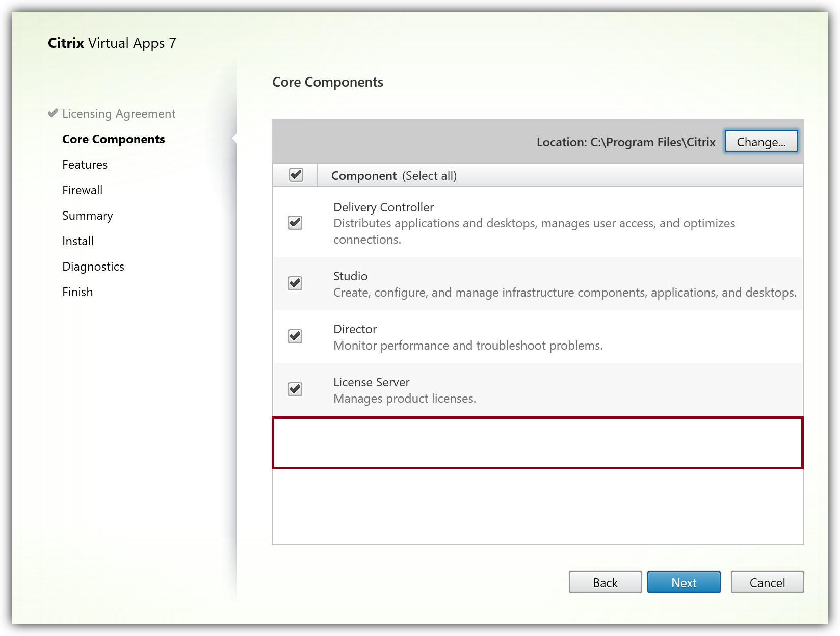Image resolution: width=840 pixels, height=636 pixels.
Task: Click the Component (Select all) column header
Action: pos(393,176)
